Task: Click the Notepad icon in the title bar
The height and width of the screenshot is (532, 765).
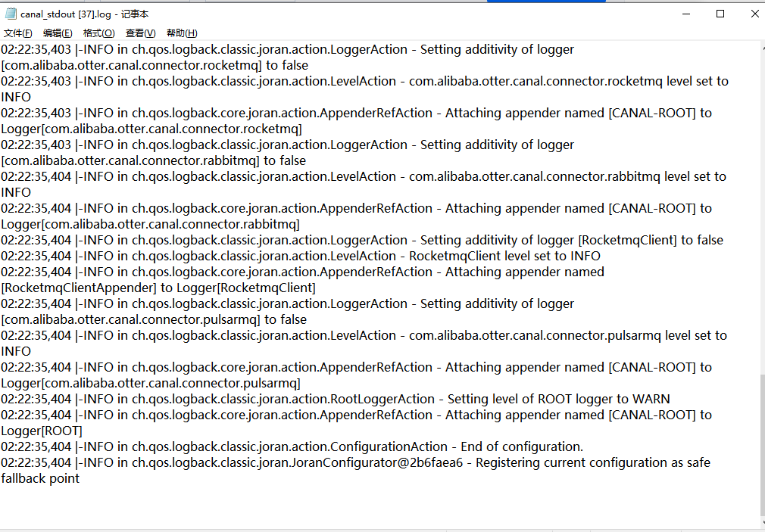Action: click(x=11, y=14)
